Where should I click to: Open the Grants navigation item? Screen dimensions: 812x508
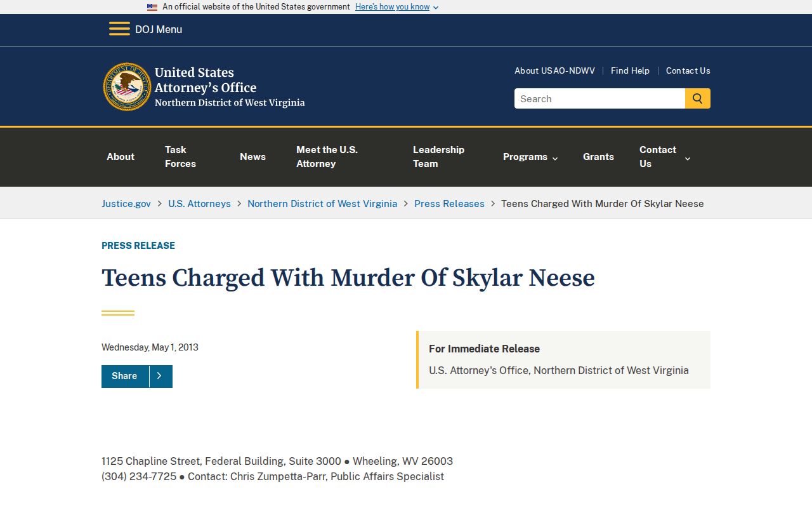pos(598,157)
